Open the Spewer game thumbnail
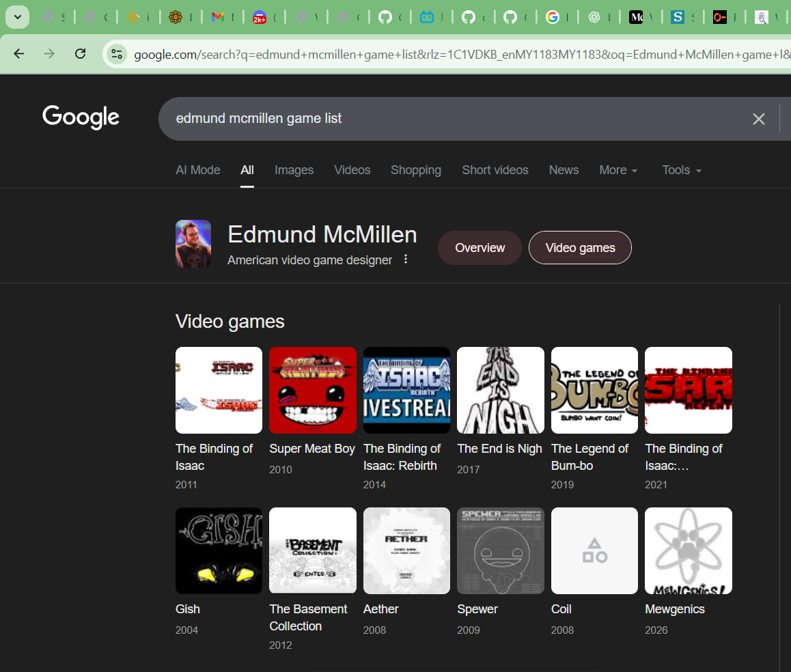The width and height of the screenshot is (791, 672). [x=501, y=550]
